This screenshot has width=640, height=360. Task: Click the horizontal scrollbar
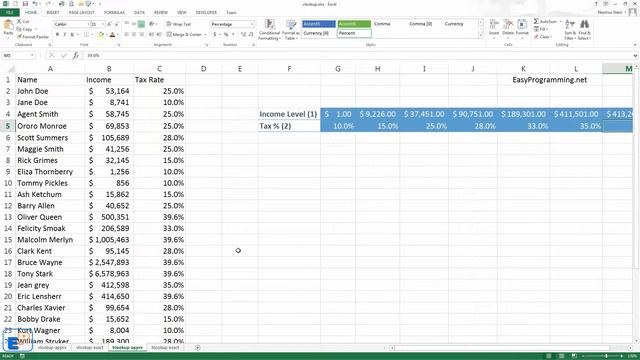pyautogui.click(x=510, y=348)
